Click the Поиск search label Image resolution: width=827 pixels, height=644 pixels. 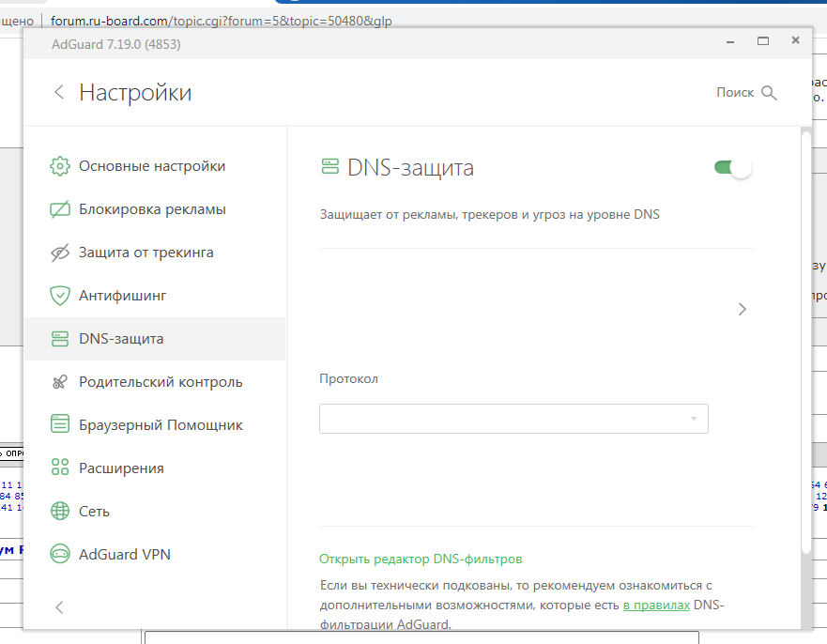(735, 92)
